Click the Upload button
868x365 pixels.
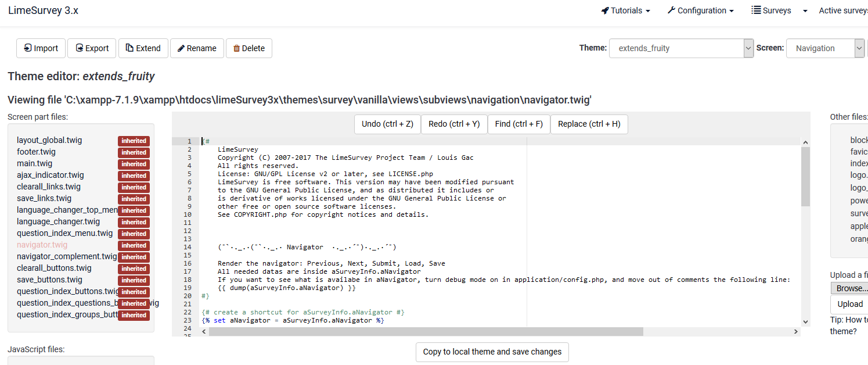(850, 304)
